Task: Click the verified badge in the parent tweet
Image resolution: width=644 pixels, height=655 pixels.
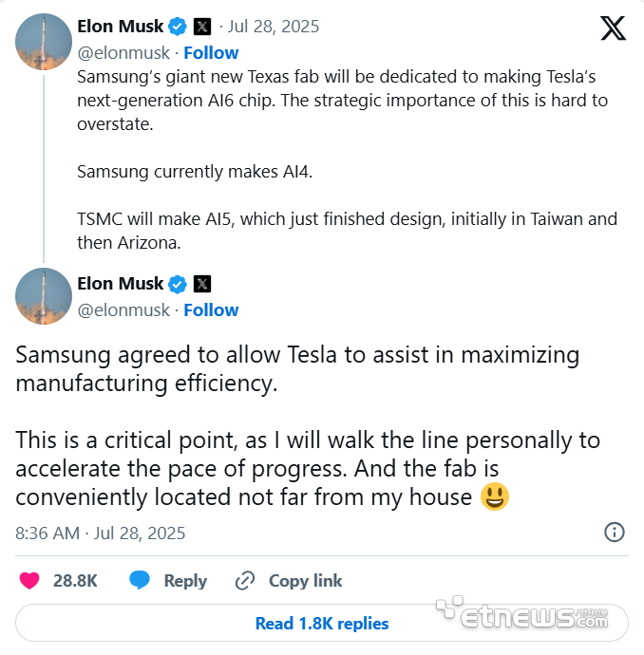Action: pyautogui.click(x=177, y=27)
